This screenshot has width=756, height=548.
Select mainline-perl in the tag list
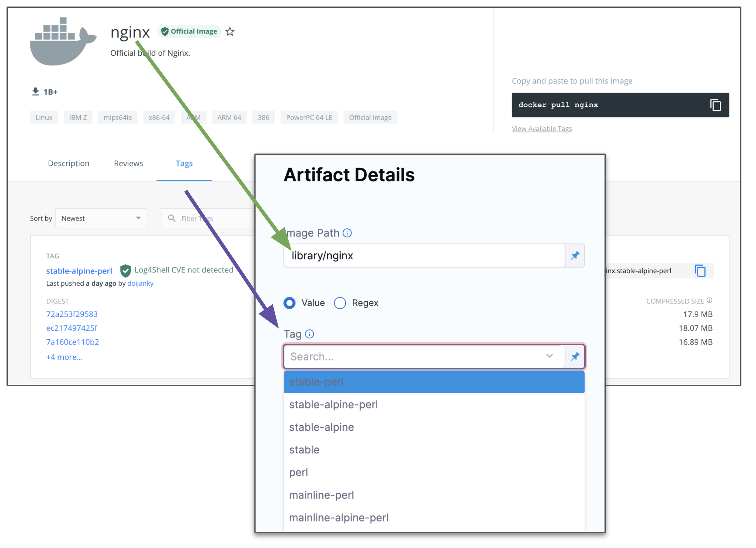point(321,495)
